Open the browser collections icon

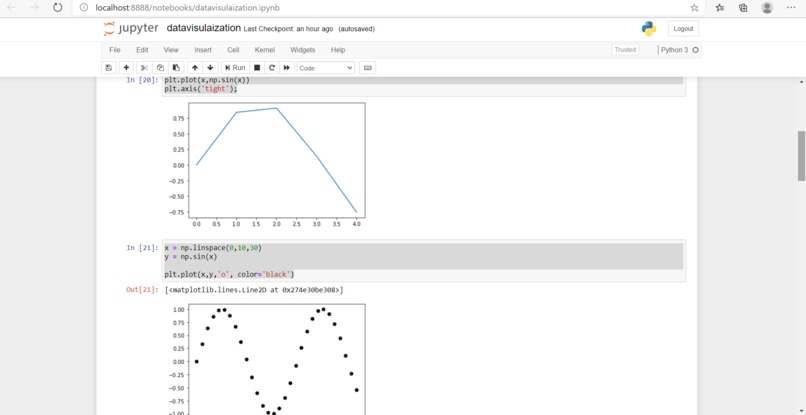tap(743, 8)
